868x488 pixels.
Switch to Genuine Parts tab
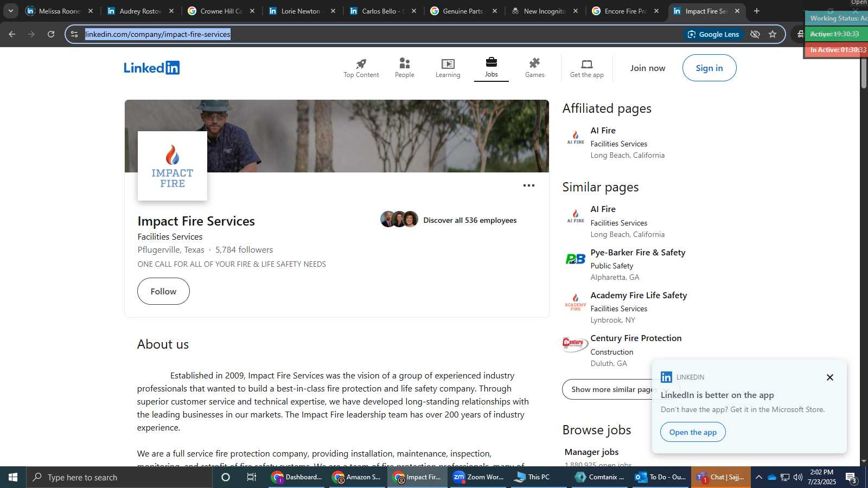point(464,11)
